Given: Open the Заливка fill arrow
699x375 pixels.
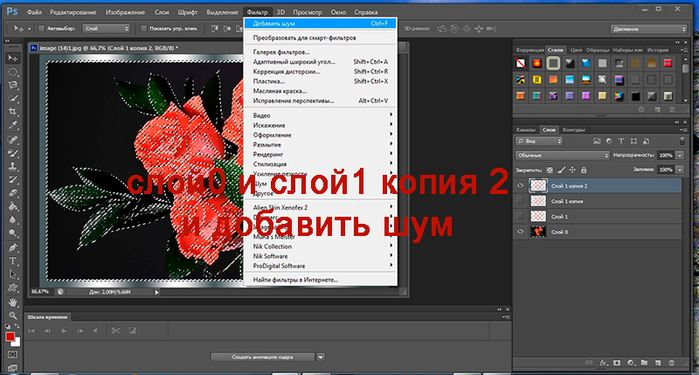Looking at the screenshot, I should click(680, 169).
